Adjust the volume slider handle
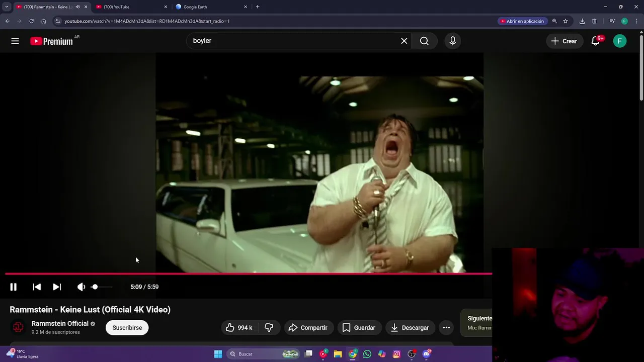The width and height of the screenshot is (644, 362). pyautogui.click(x=95, y=287)
